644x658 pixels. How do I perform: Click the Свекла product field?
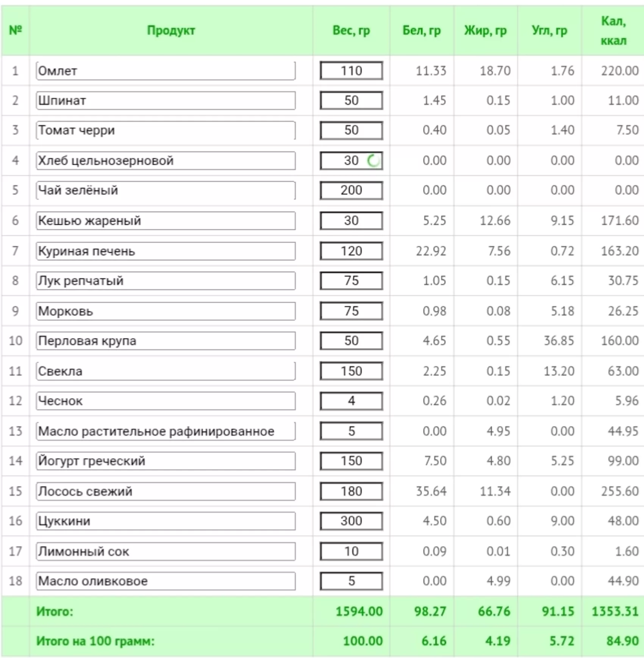166,371
